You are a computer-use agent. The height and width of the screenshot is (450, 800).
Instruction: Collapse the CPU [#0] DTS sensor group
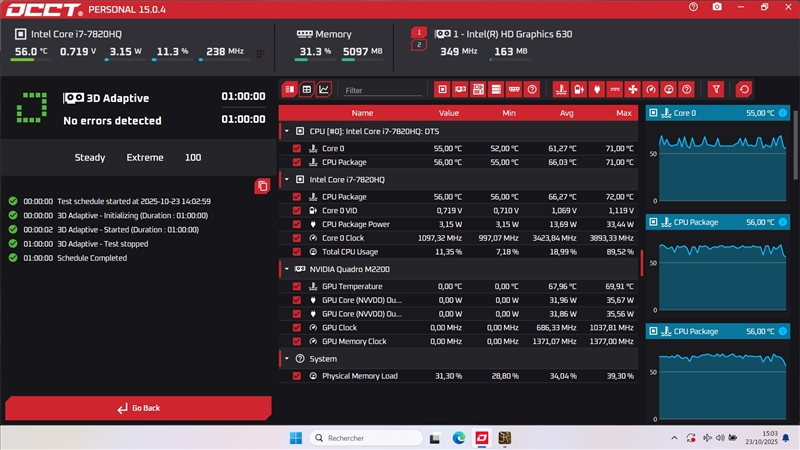point(287,131)
